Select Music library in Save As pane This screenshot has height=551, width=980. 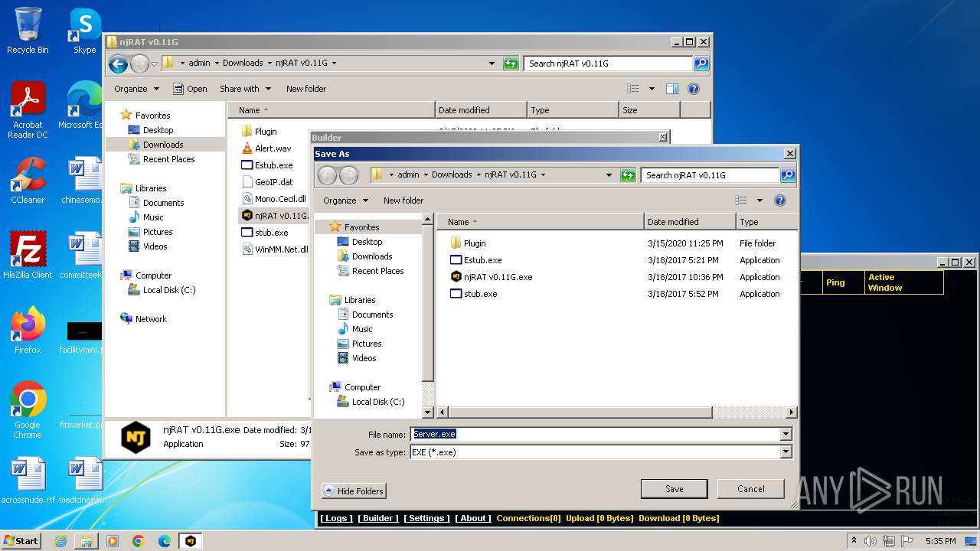(x=362, y=329)
